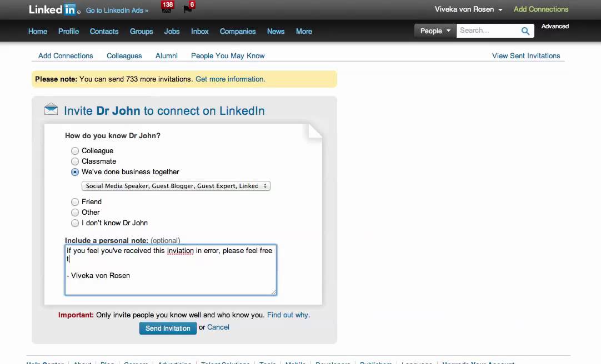Viewport: 601px width, 364px height.
Task: Open the Find out why link
Action: coord(289,315)
